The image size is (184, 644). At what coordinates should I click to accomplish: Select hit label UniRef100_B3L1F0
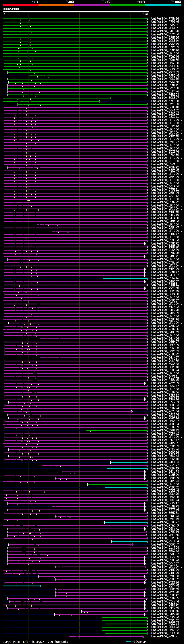point(165,633)
